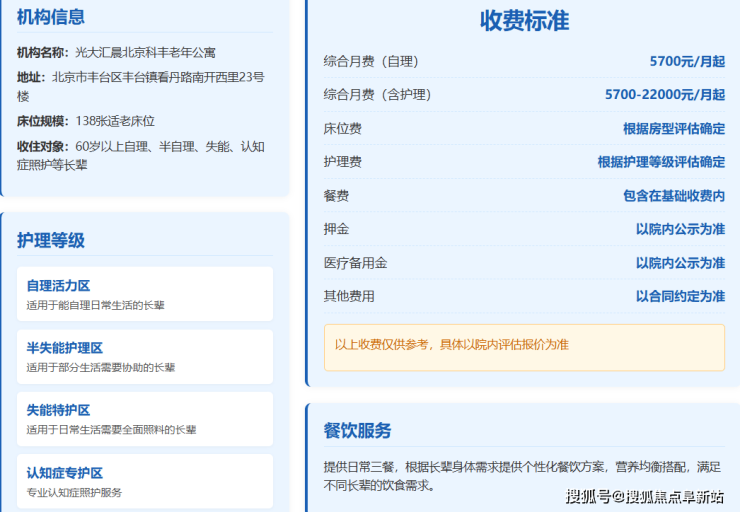Click the 护理费 row label

coord(343,162)
